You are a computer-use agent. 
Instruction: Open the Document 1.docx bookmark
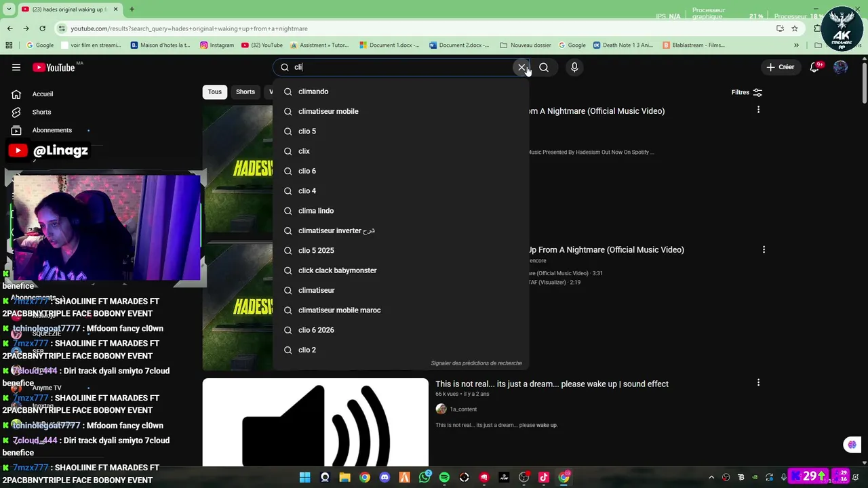pyautogui.click(x=390, y=45)
